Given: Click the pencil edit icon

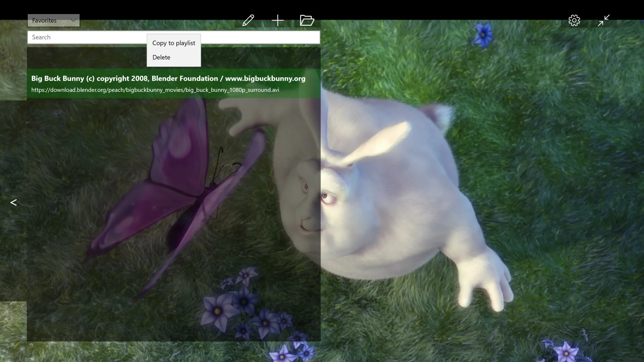Looking at the screenshot, I should [x=248, y=20].
